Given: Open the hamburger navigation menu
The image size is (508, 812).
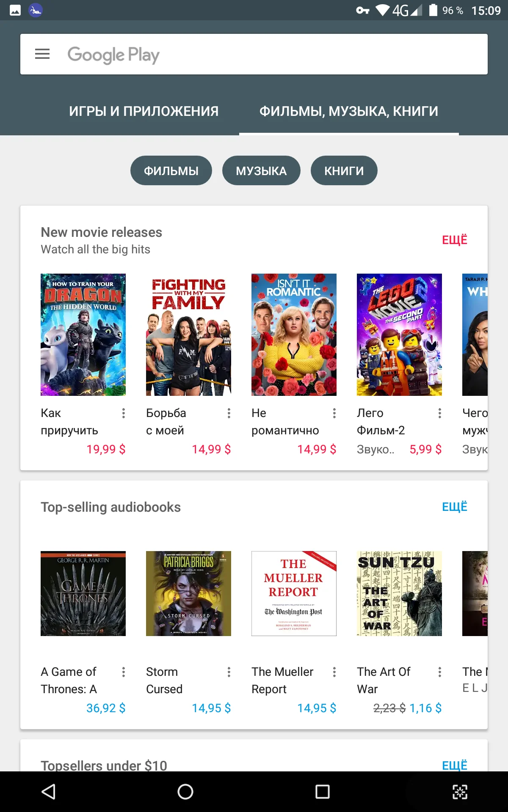Looking at the screenshot, I should pyautogui.click(x=42, y=54).
